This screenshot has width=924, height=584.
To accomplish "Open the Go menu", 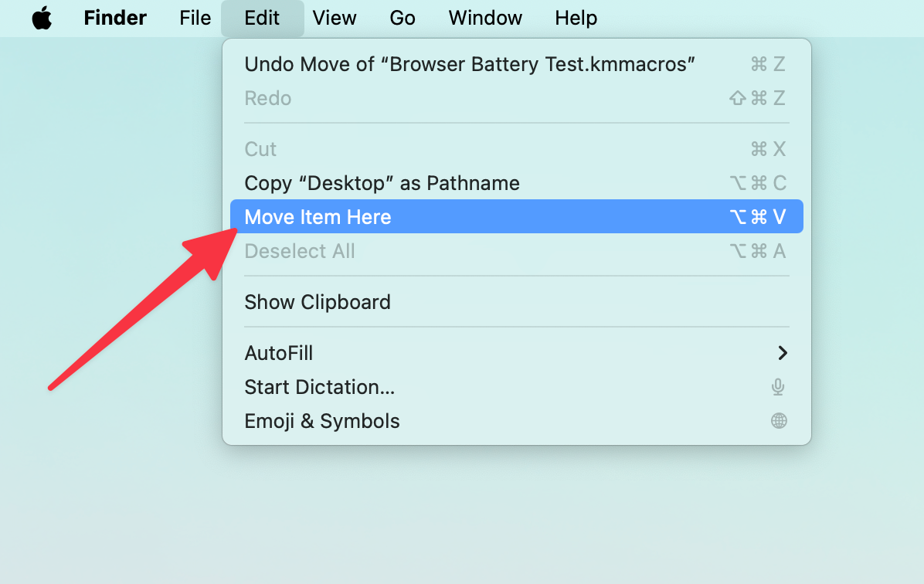I will point(403,18).
